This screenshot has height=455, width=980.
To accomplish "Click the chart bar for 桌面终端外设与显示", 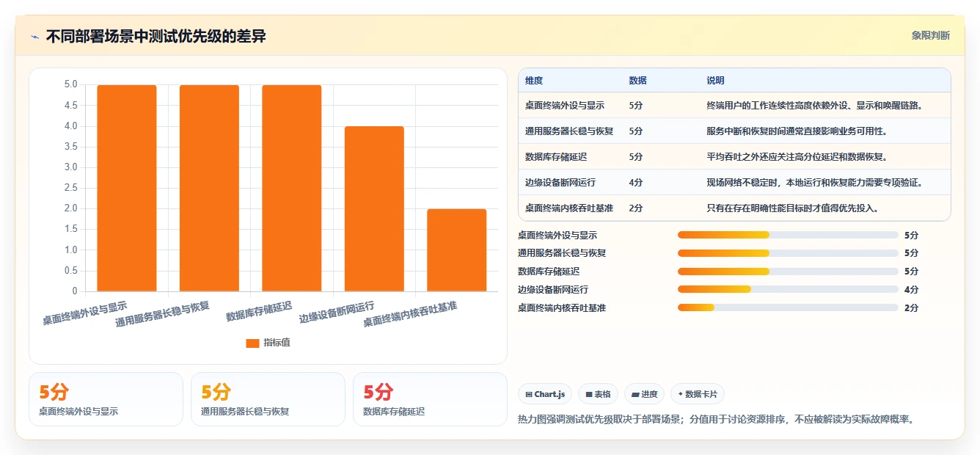I will coord(127,189).
